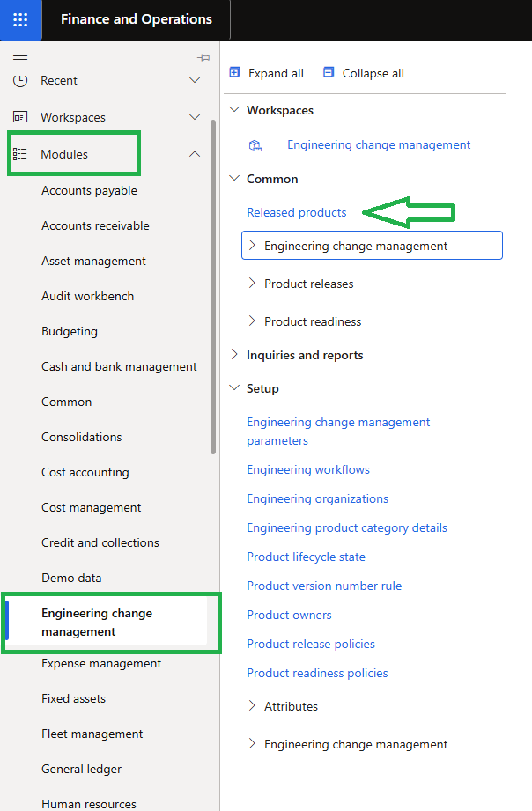Collapse the Common section
This screenshot has height=811, width=532.
pyautogui.click(x=234, y=178)
